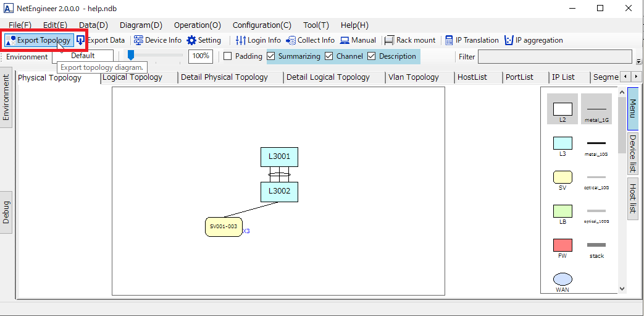The image size is (644, 316).
Task: Open the Environment dropdown showing Default
Action: 83,56
